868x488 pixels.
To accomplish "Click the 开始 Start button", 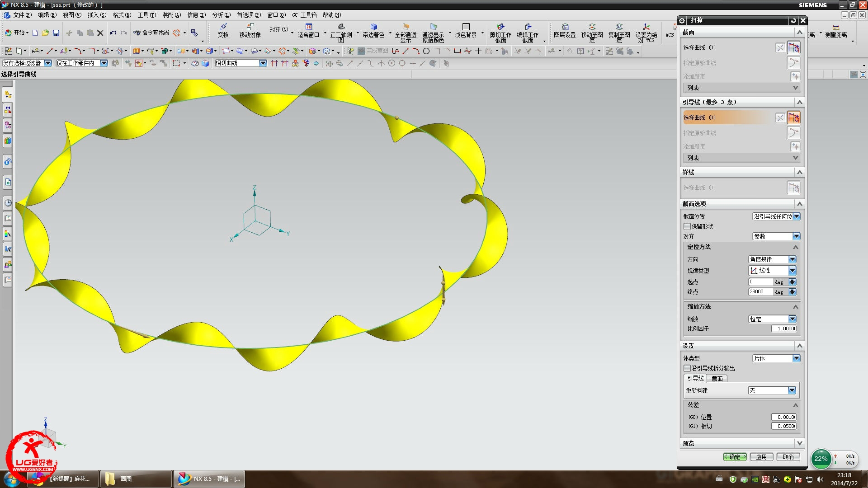I will click(17, 33).
